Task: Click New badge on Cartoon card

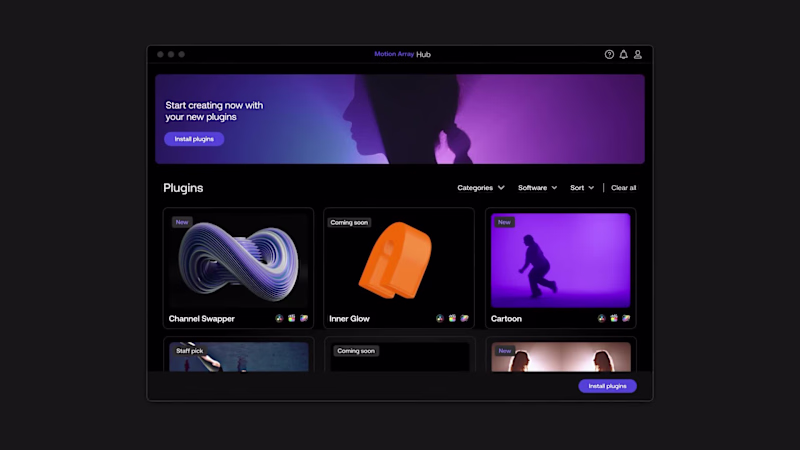Action: (504, 222)
